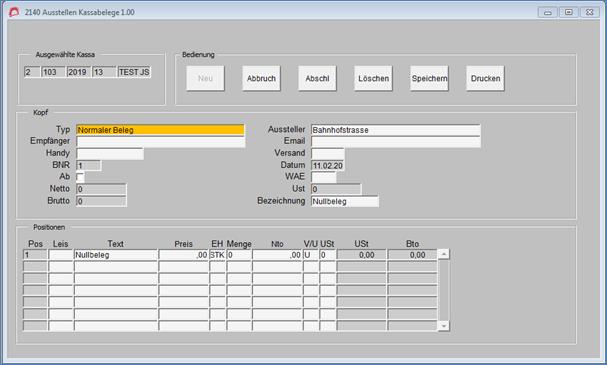Click the Handy input field
Screen dimensions: 607x365
[110, 154]
